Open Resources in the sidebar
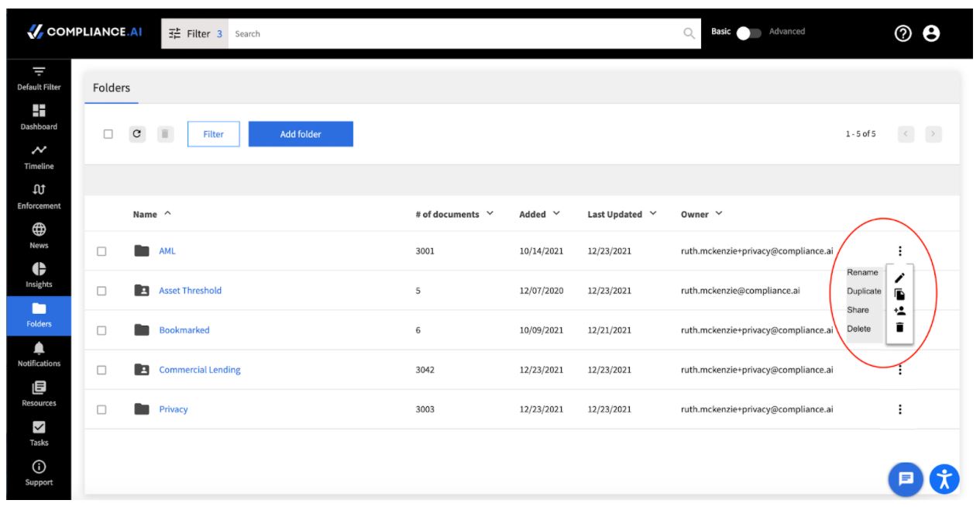The width and height of the screenshot is (980, 507). tap(39, 394)
